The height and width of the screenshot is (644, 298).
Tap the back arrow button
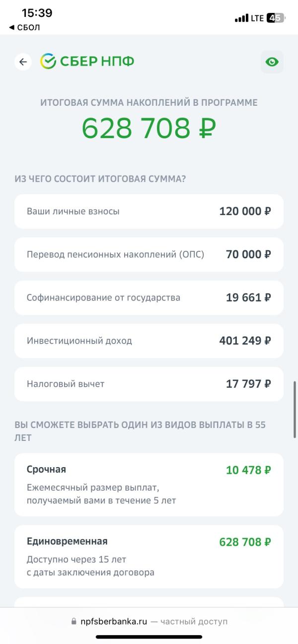[23, 62]
